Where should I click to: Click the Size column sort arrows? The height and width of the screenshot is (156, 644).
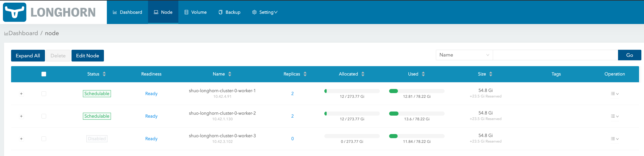pos(491,74)
